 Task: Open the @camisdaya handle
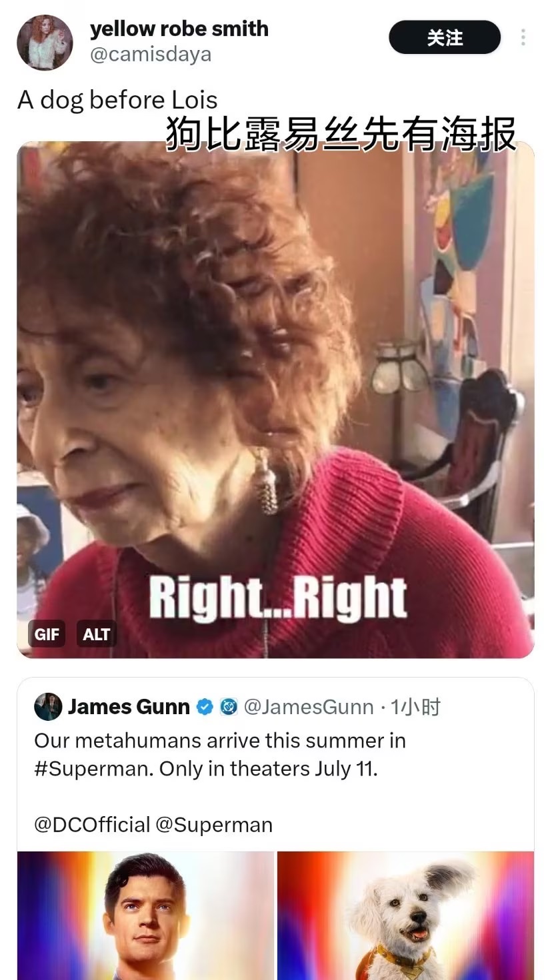pos(151,54)
